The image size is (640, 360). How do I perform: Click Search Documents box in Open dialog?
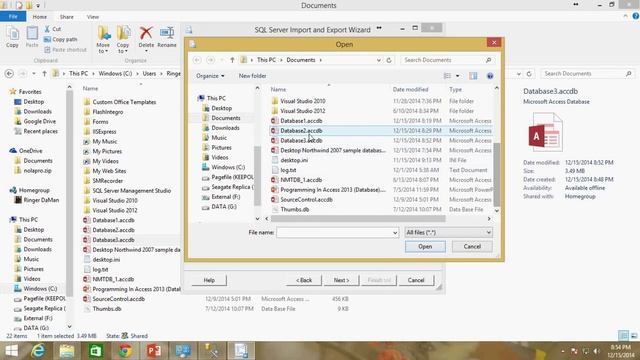tap(447, 60)
